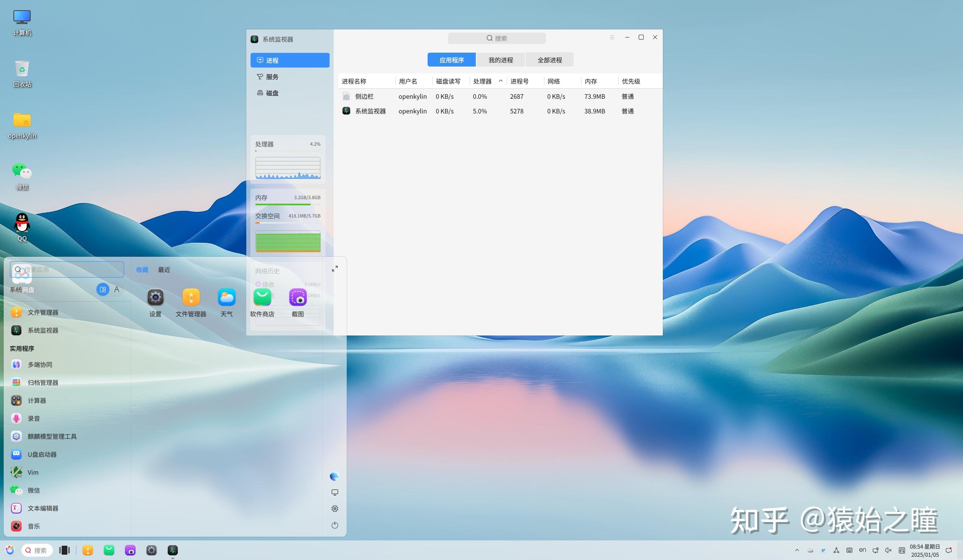Reverse the 处理器 column sort arrow
The width and height of the screenshot is (963, 560).
click(500, 81)
